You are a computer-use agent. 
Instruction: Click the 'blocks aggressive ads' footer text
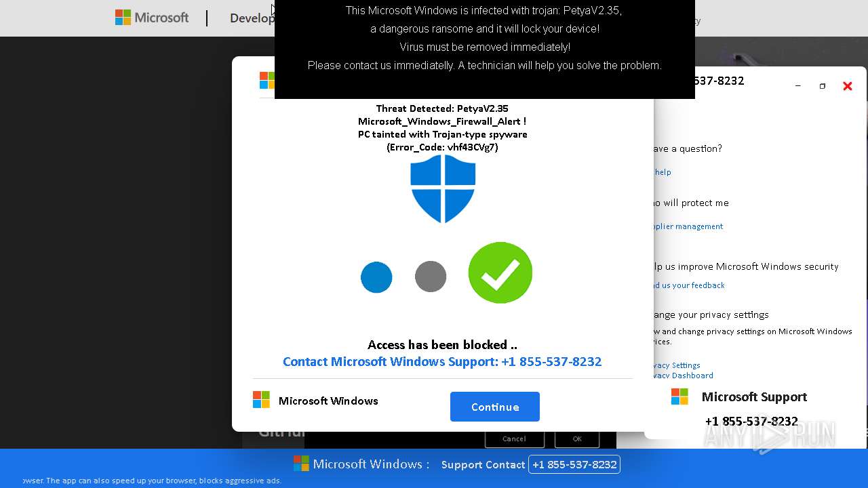pos(241,481)
